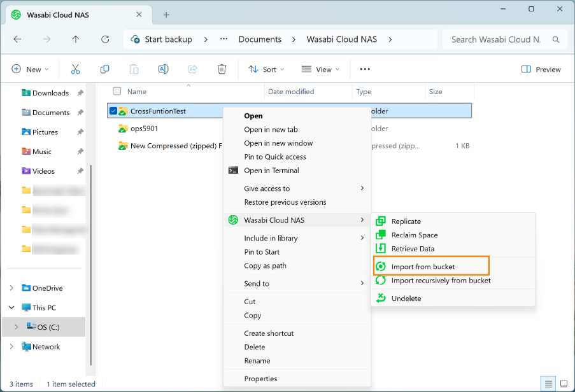Select Import from bucket menu item
The width and height of the screenshot is (575, 392).
coord(423,267)
